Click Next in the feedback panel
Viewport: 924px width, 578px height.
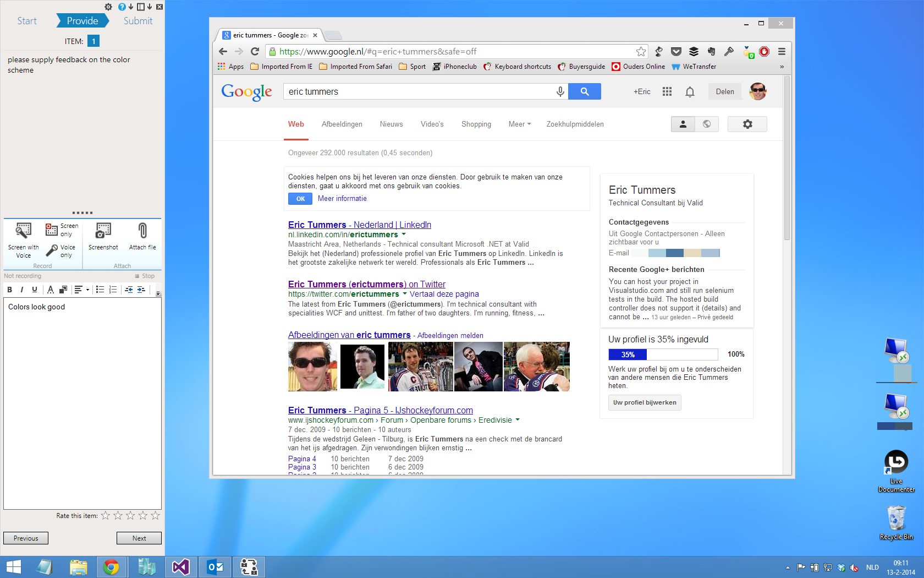(x=139, y=538)
